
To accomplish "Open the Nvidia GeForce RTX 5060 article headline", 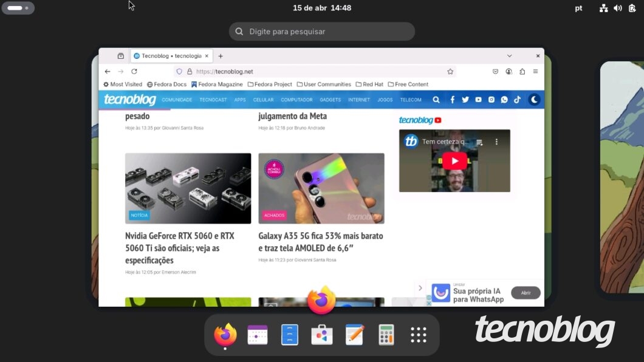I will pyautogui.click(x=180, y=248).
